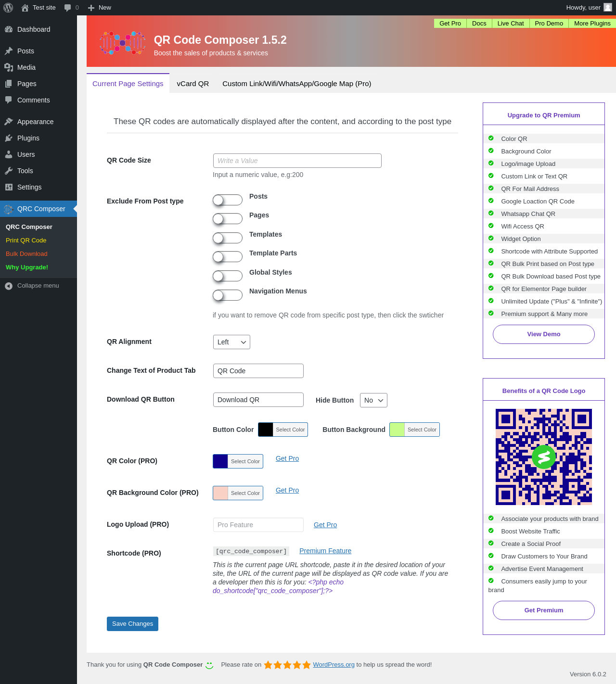Click the Pages icon in sidebar

[x=9, y=84]
